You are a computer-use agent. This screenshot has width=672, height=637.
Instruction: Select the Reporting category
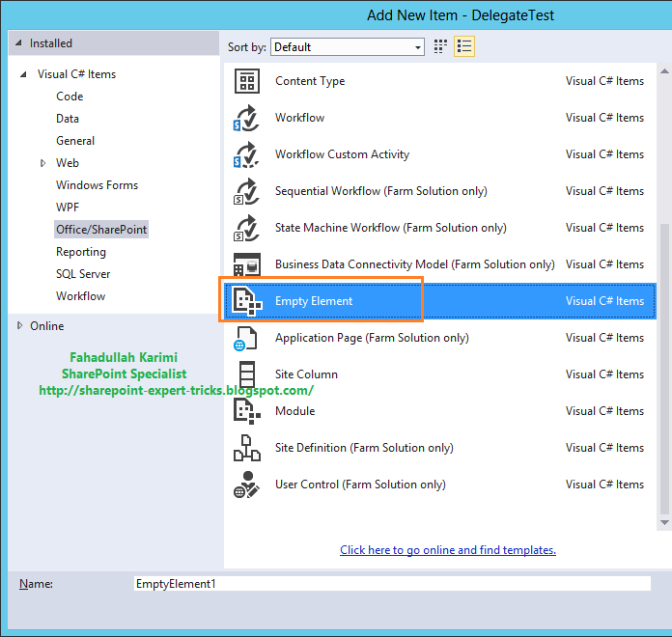coord(80,252)
